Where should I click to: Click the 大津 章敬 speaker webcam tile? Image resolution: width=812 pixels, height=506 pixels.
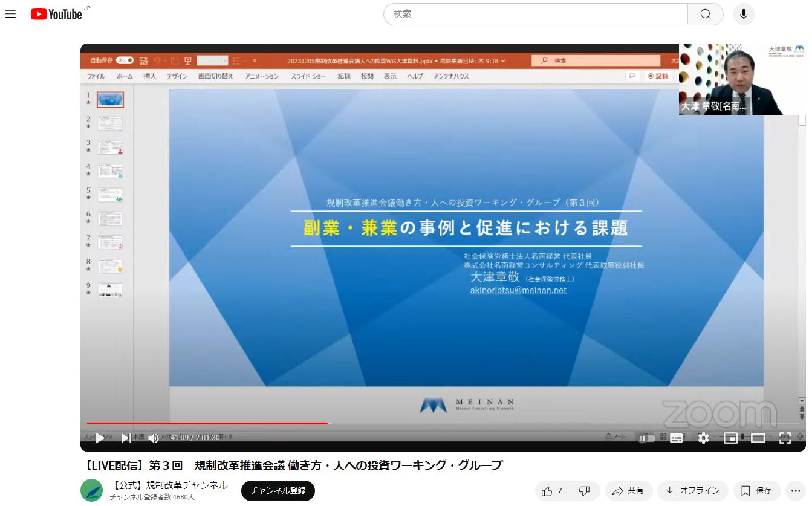point(742,79)
